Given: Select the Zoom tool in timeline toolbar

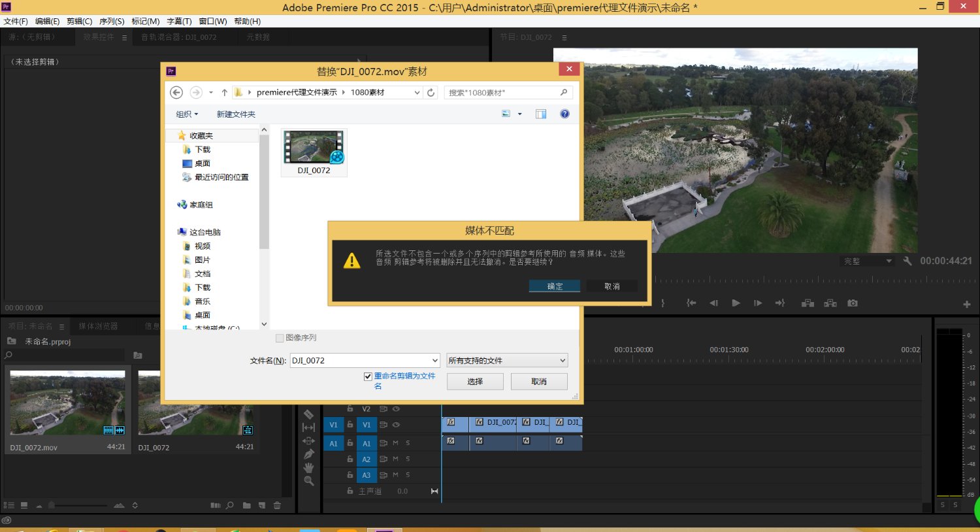Looking at the screenshot, I should [308, 481].
